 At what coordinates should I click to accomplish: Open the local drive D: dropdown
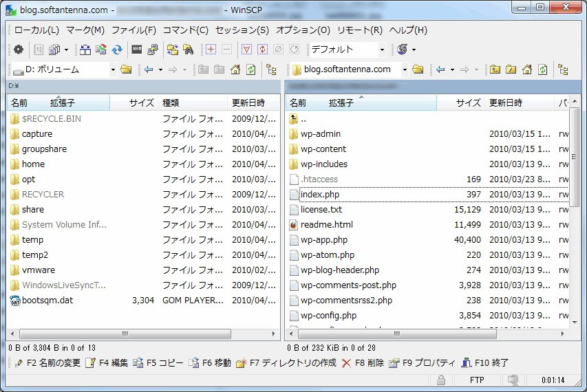point(113,69)
